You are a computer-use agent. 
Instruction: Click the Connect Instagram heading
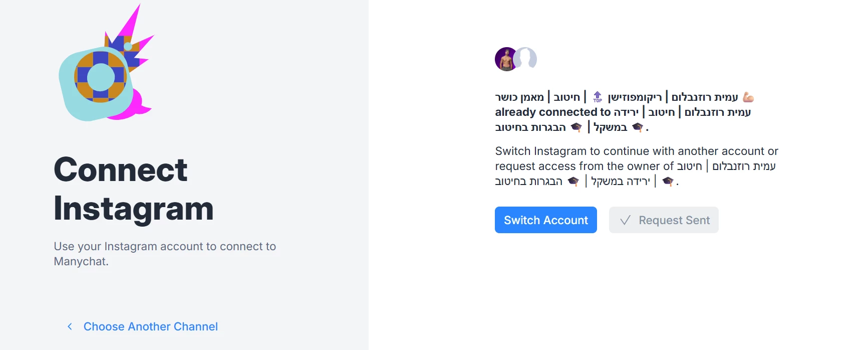[134, 189]
